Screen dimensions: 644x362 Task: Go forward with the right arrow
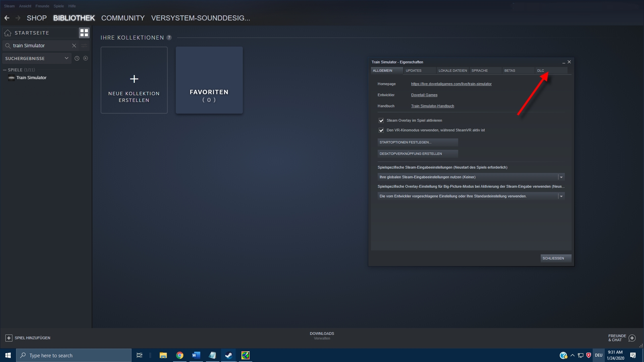(x=18, y=18)
